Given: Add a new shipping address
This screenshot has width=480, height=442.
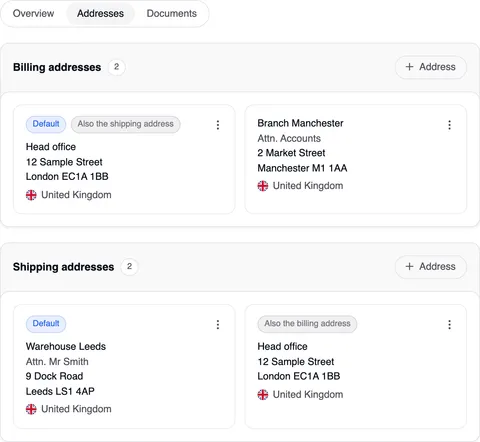Looking at the screenshot, I should coord(431,267).
